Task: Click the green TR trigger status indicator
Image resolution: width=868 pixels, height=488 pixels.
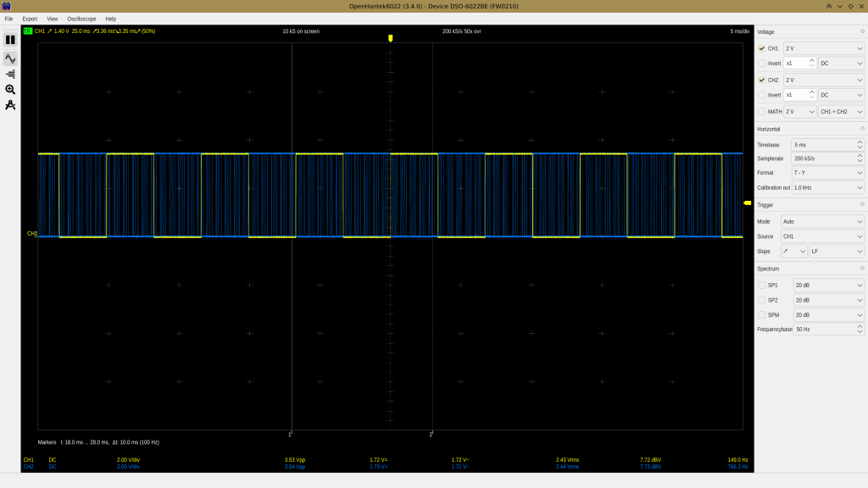Action: pyautogui.click(x=28, y=31)
